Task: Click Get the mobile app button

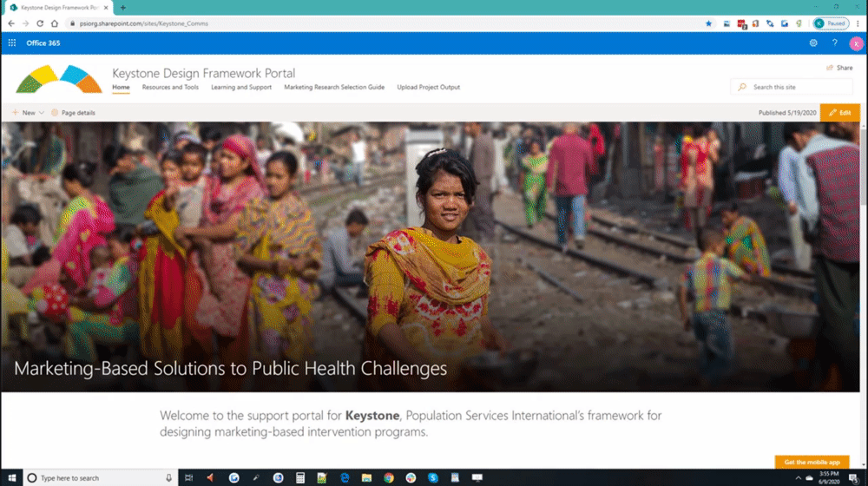Action: coord(812,462)
